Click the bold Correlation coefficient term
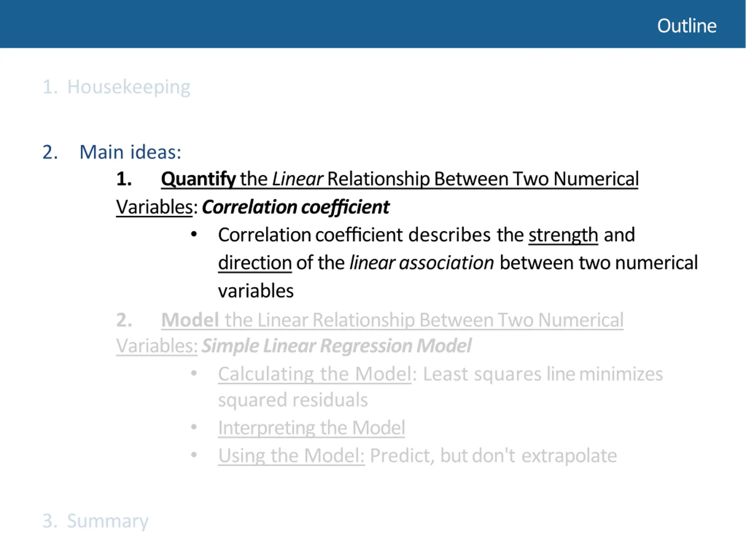746x560 pixels. [295, 207]
